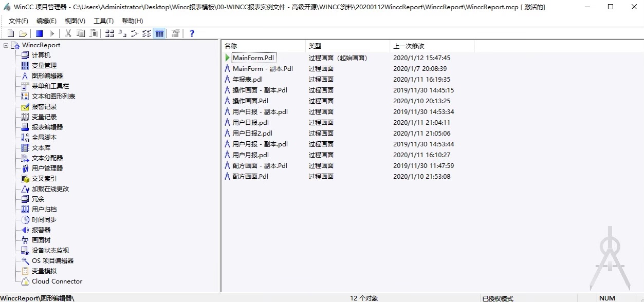Select 文本分配器 in the project tree
The image size is (644, 302).
(x=47, y=158)
